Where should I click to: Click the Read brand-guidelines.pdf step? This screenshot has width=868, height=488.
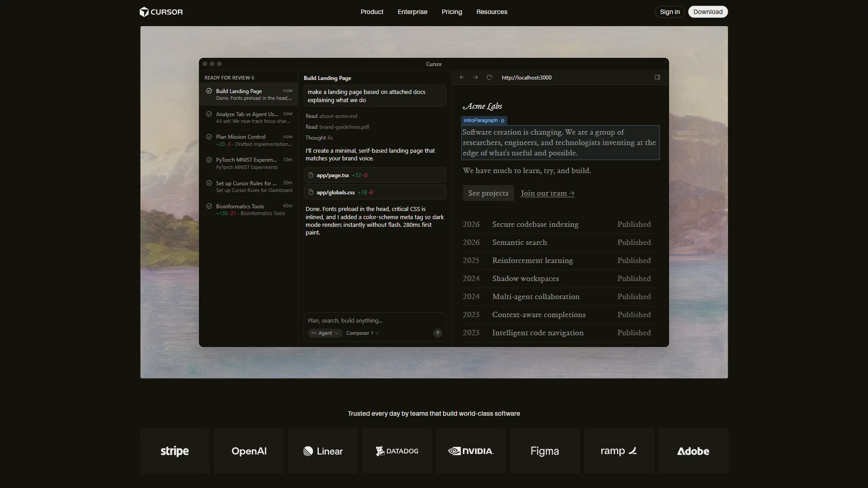pos(337,127)
